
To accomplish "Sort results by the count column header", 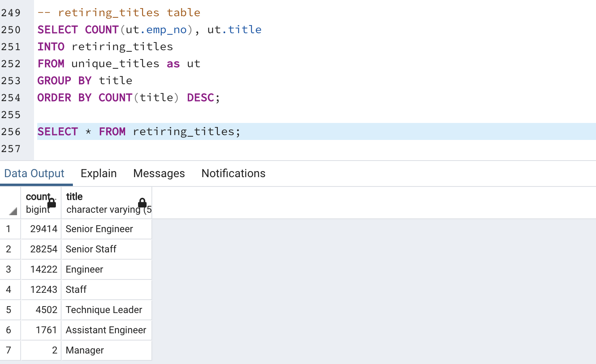I will 36,197.
